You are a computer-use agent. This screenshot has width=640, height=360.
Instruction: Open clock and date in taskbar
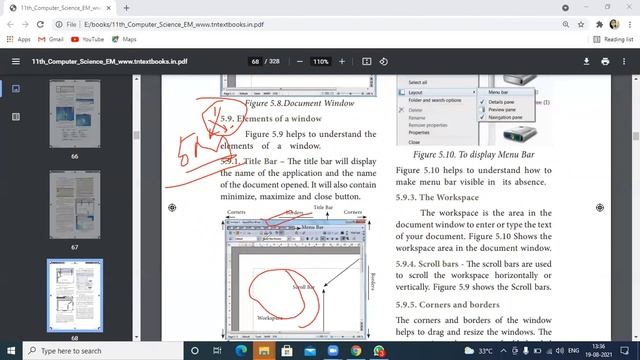(599, 351)
